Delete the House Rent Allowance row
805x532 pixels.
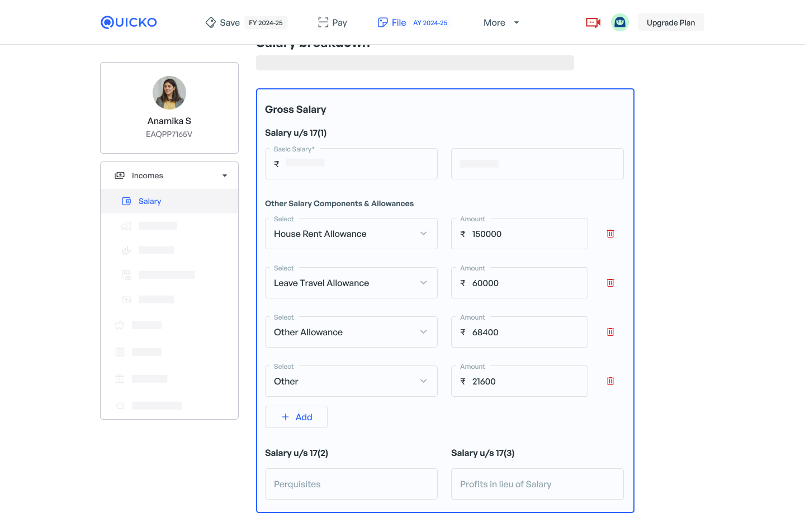click(x=610, y=234)
